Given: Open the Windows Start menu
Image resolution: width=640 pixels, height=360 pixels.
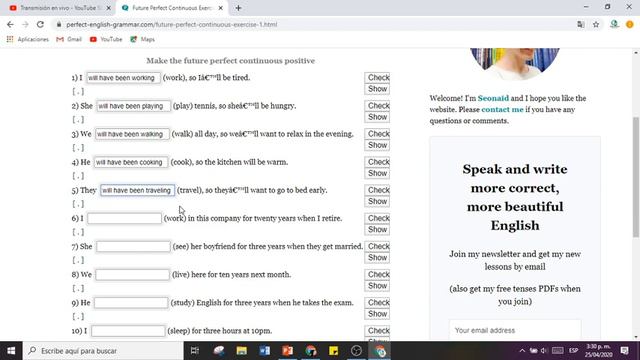Looking at the screenshot, I should (x=11, y=351).
